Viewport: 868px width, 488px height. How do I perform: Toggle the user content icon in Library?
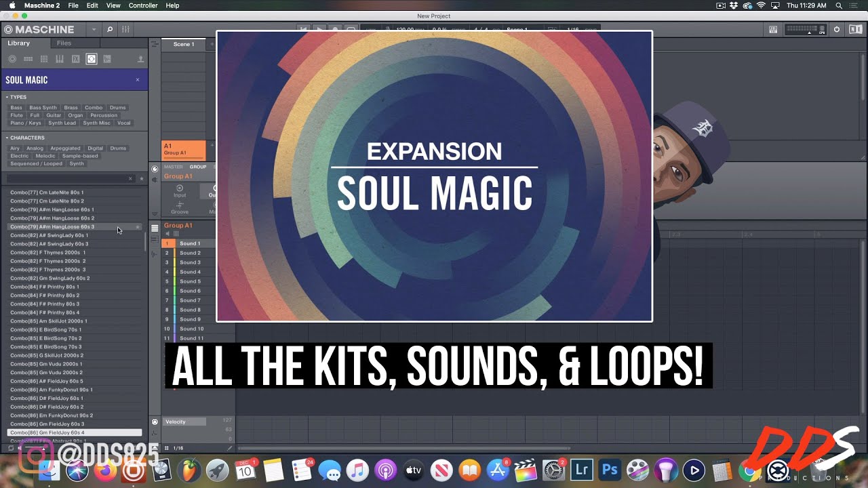click(140, 59)
